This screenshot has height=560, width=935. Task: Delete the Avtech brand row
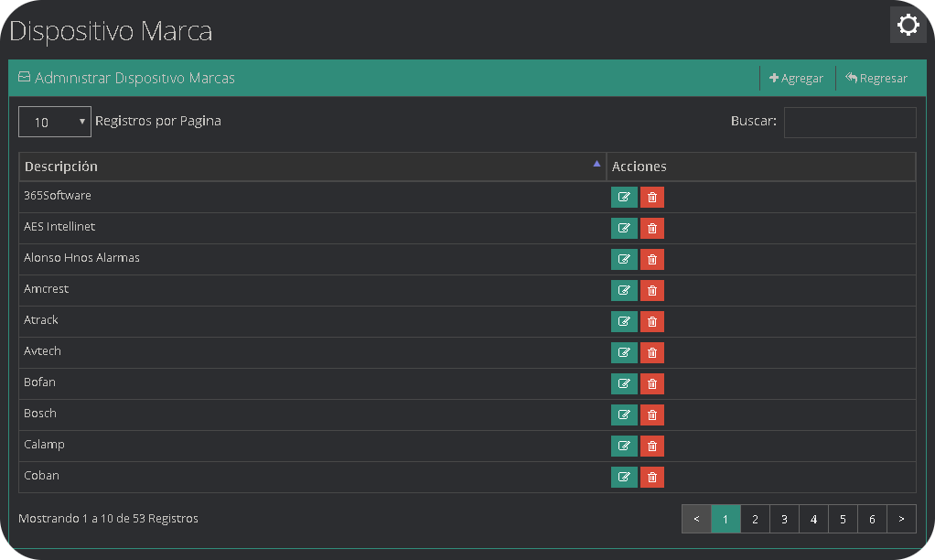[652, 353]
